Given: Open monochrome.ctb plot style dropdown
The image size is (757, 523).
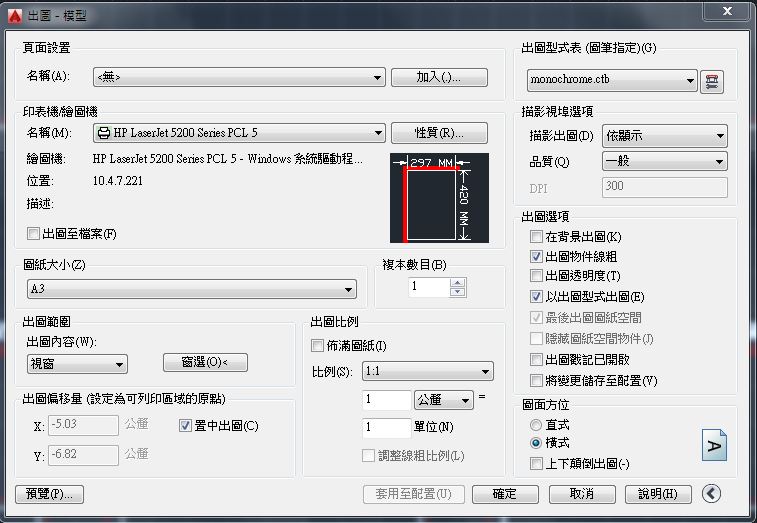Looking at the screenshot, I should pos(612,80).
